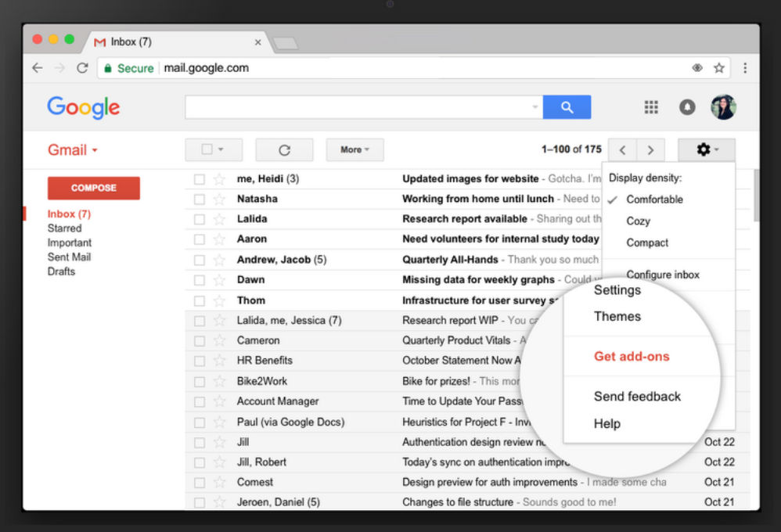Star the email from Thom

tap(219, 301)
